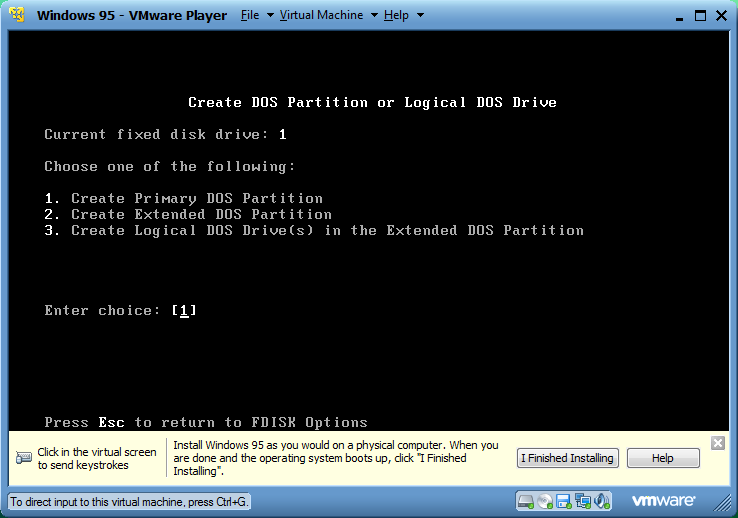Viewport: 738px width, 518px height.
Task: Click the Ctrl+G direct input status message
Action: click(128, 502)
